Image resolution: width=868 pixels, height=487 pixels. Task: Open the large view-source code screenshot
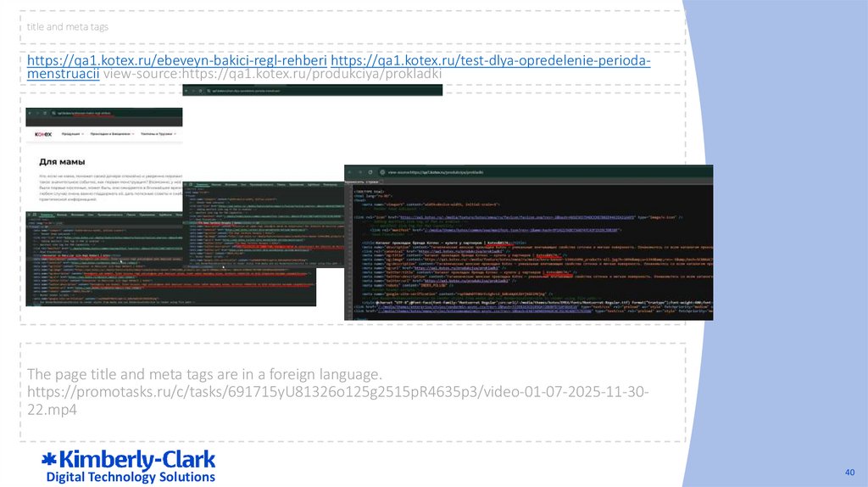pos(529,242)
